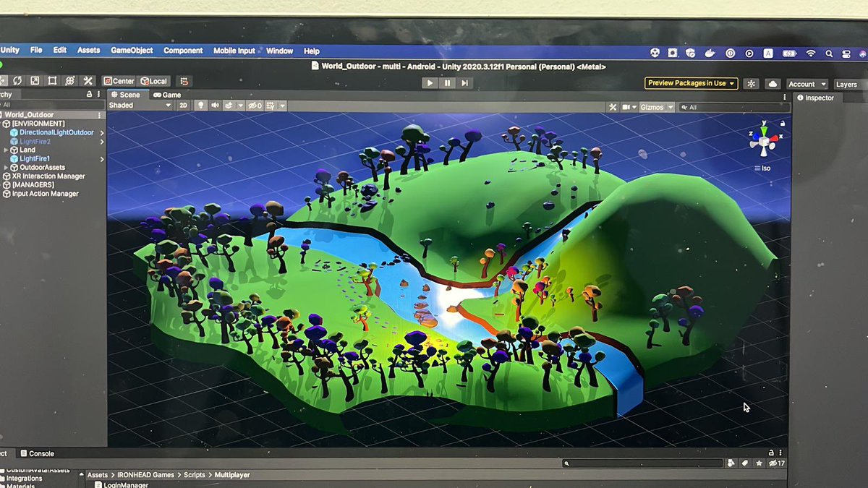The width and height of the screenshot is (868, 488).
Task: Switch to the Console tab
Action: pos(37,453)
